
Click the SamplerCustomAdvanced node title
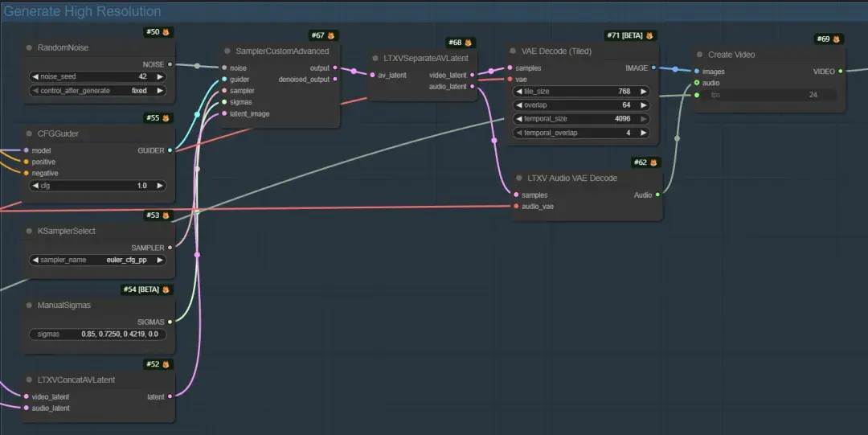tap(282, 51)
